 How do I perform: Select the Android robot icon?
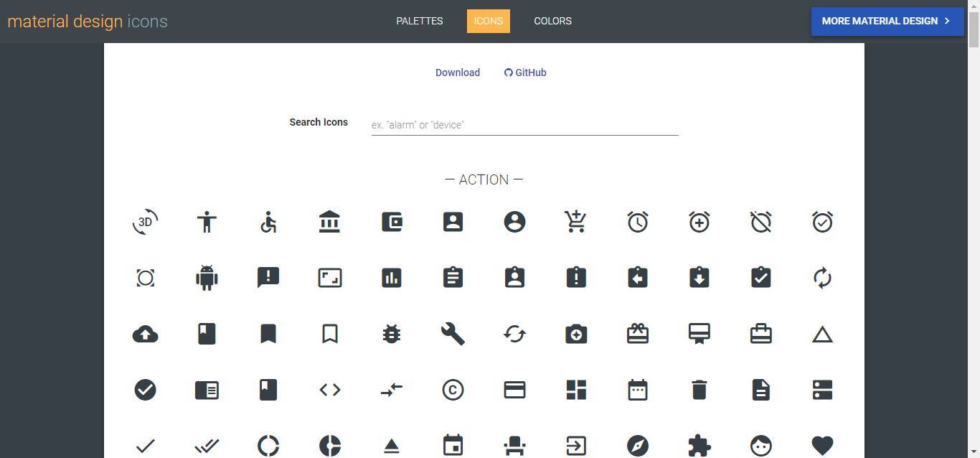tap(207, 278)
